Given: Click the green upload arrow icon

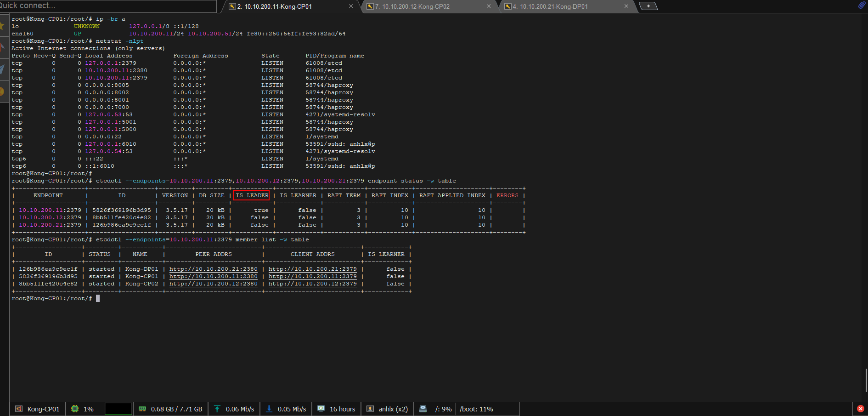Looking at the screenshot, I should tap(217, 409).
